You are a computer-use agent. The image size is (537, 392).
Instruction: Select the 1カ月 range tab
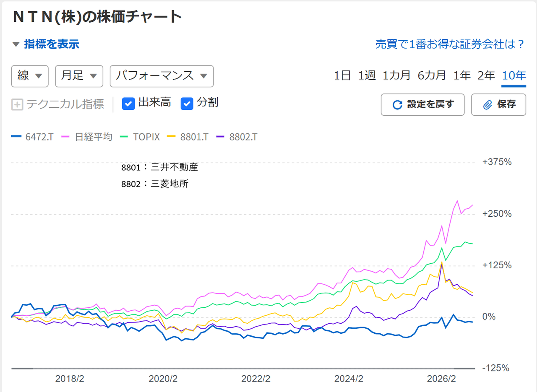tap(396, 75)
